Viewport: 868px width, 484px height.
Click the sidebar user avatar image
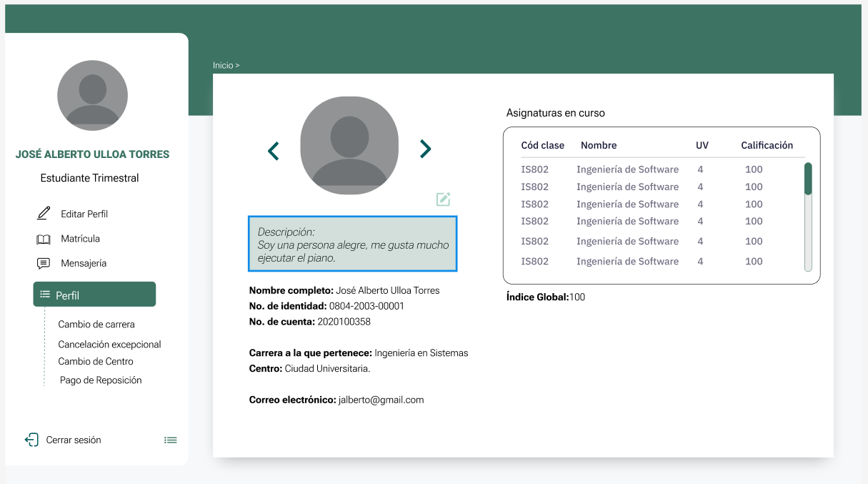point(92,95)
